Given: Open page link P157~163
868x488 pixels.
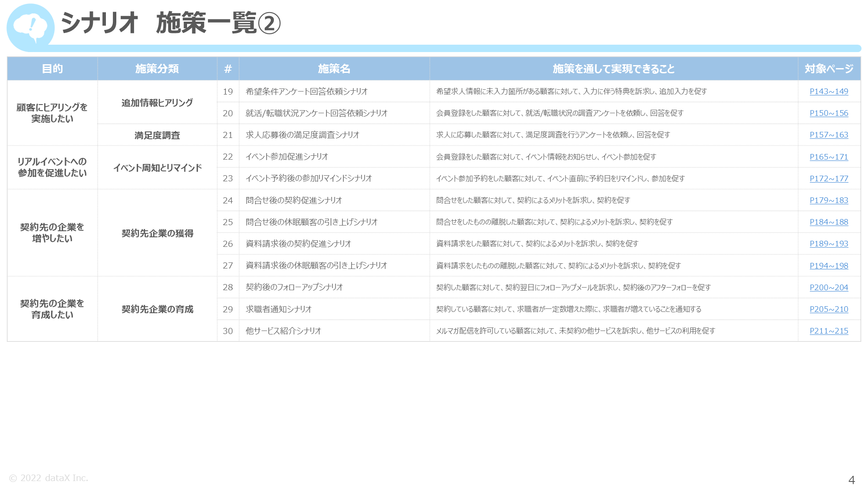Looking at the screenshot, I should (829, 135).
